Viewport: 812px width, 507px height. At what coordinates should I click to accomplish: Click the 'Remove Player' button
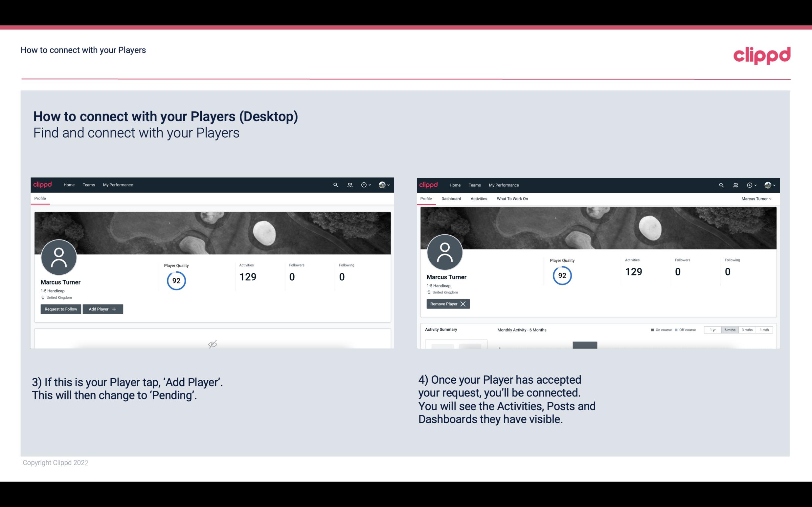[x=447, y=304]
